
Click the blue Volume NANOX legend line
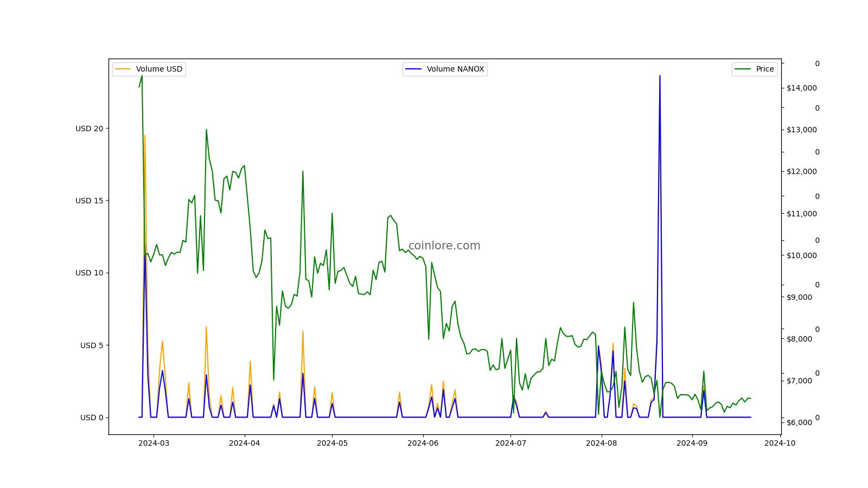[413, 69]
